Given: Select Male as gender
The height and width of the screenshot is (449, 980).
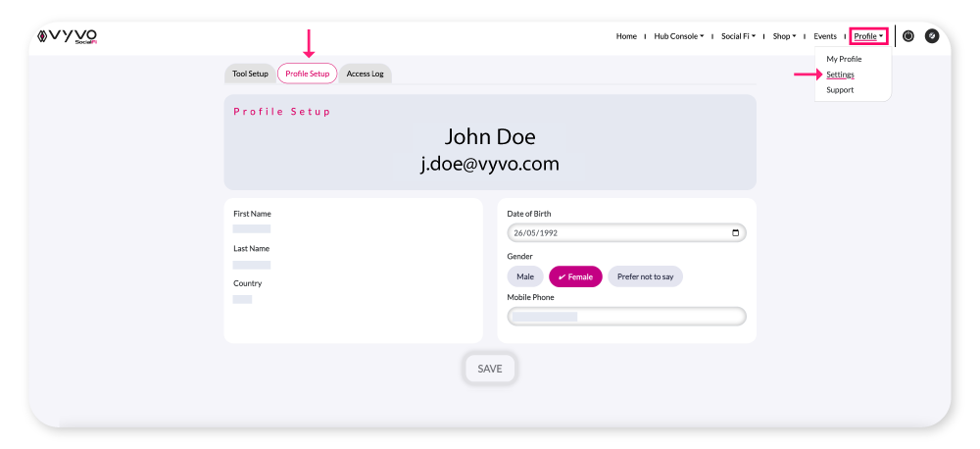Looking at the screenshot, I should [525, 276].
